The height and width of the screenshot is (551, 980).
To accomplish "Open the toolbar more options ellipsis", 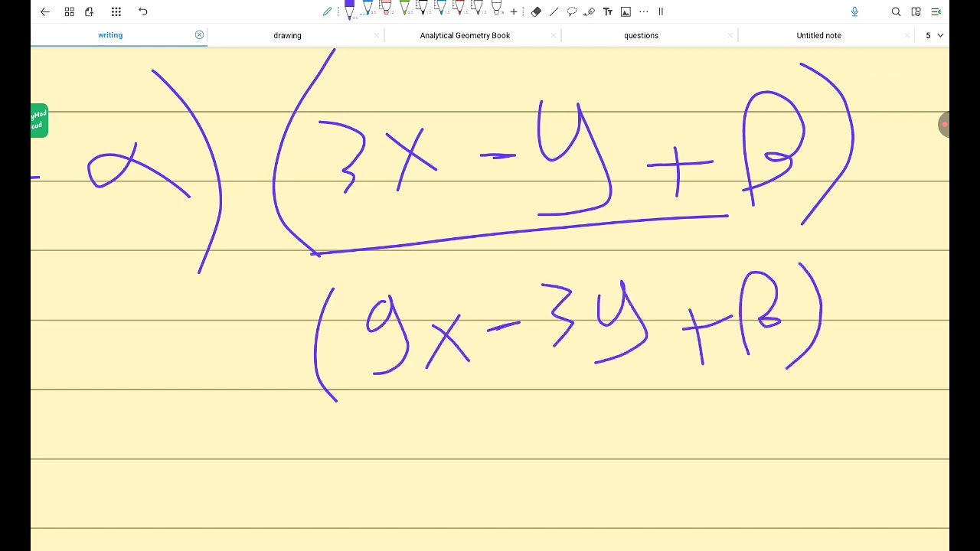I will tap(643, 11).
